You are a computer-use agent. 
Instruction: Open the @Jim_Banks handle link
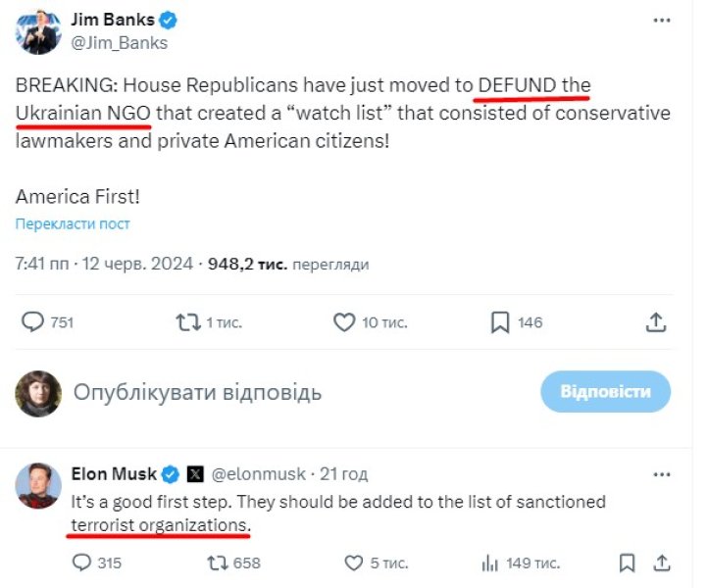click(x=120, y=43)
